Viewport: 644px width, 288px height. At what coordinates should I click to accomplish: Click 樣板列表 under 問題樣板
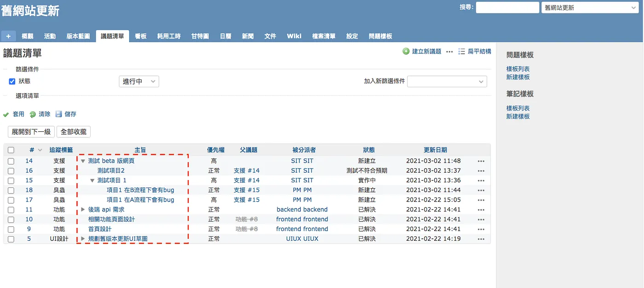(518, 69)
